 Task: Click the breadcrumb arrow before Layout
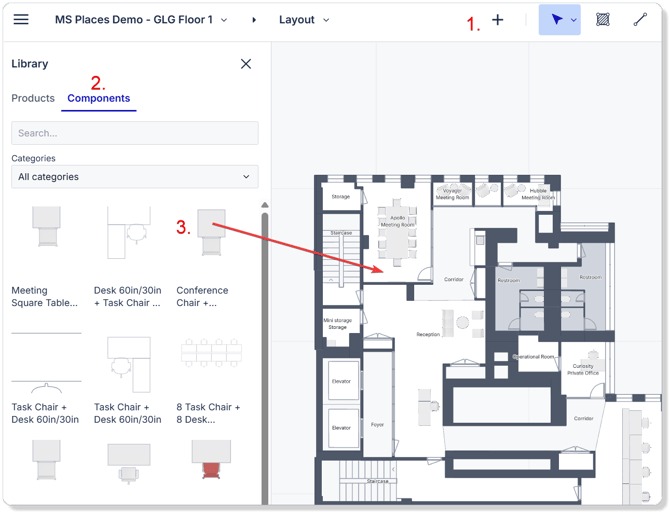point(253,20)
